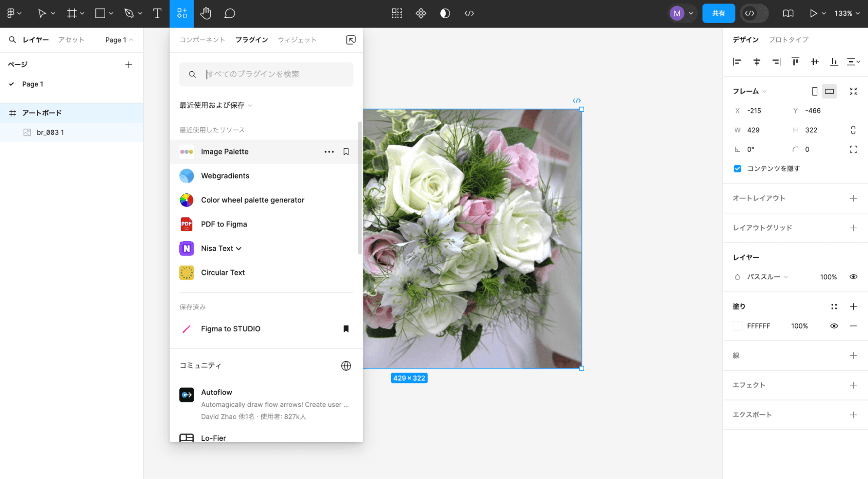Click the Pen tool icon
Viewport: 868px width, 479px height.
(129, 13)
